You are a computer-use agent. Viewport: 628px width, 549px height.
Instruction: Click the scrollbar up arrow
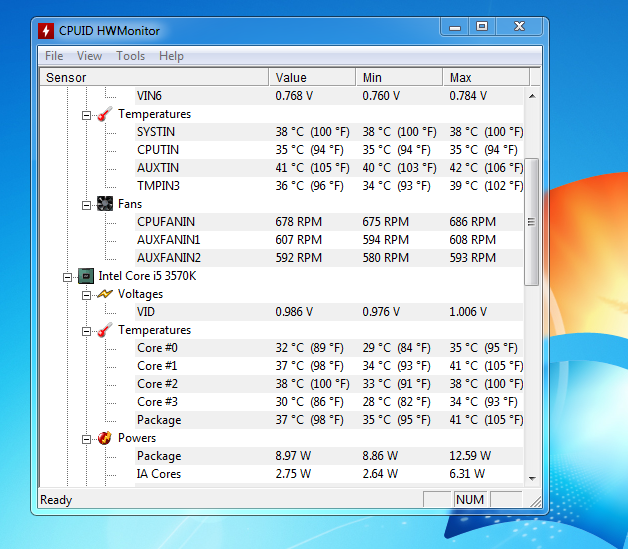click(x=532, y=96)
